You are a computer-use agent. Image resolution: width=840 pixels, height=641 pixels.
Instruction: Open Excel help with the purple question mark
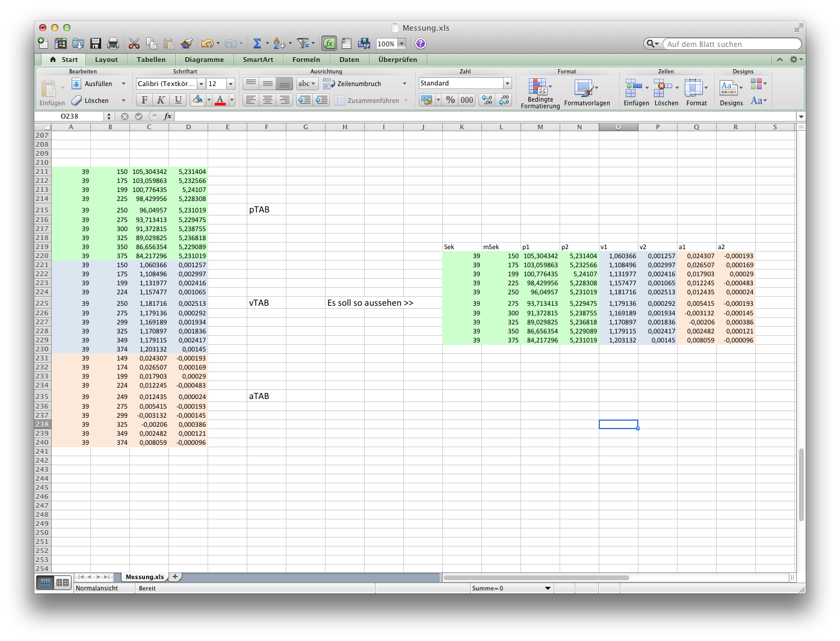[x=421, y=43]
